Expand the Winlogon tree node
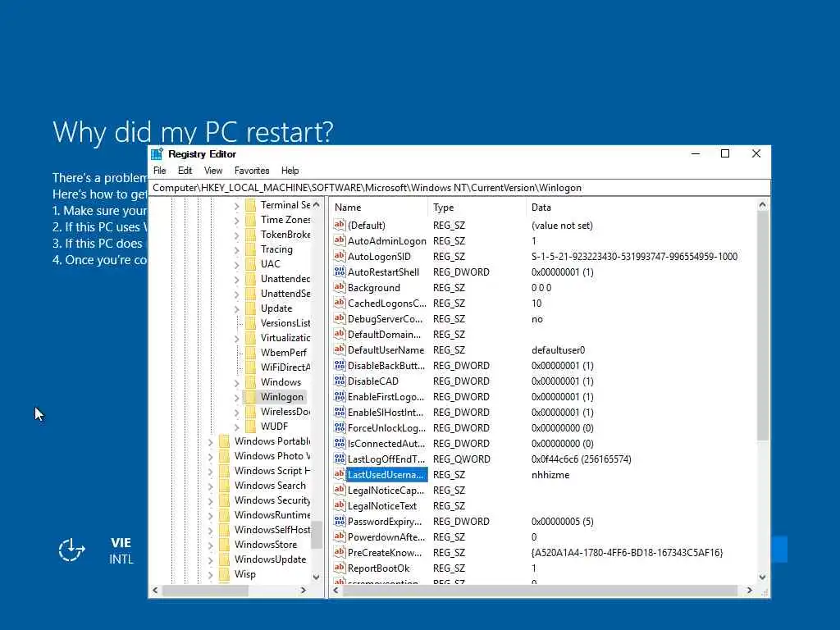 237,398
